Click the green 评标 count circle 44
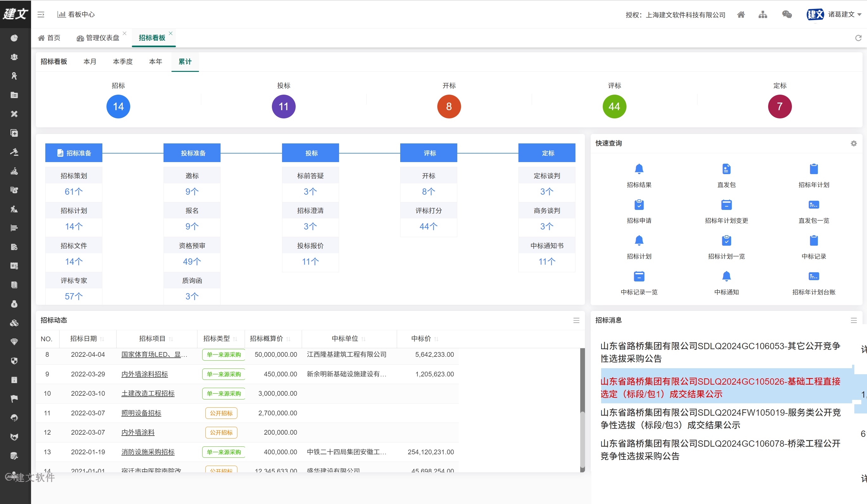 tap(614, 107)
